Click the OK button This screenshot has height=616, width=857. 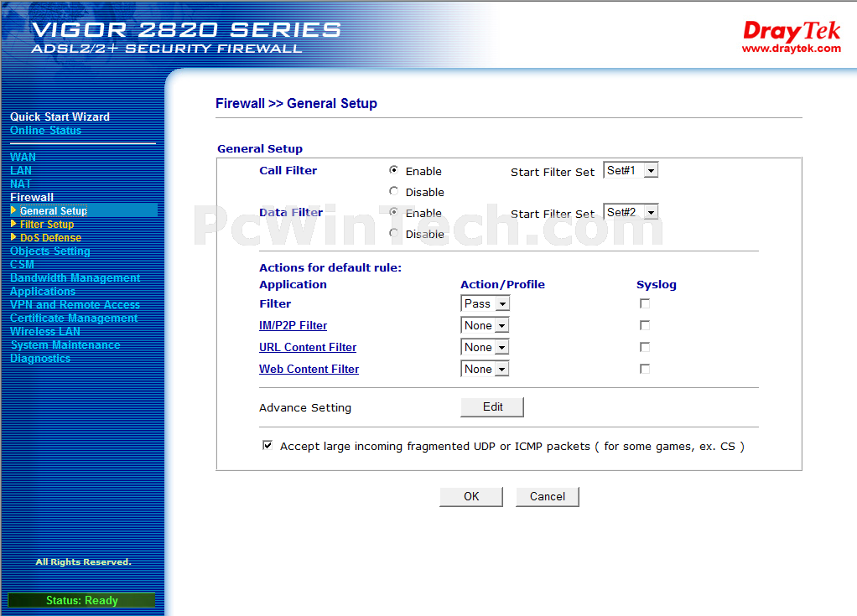pyautogui.click(x=471, y=496)
